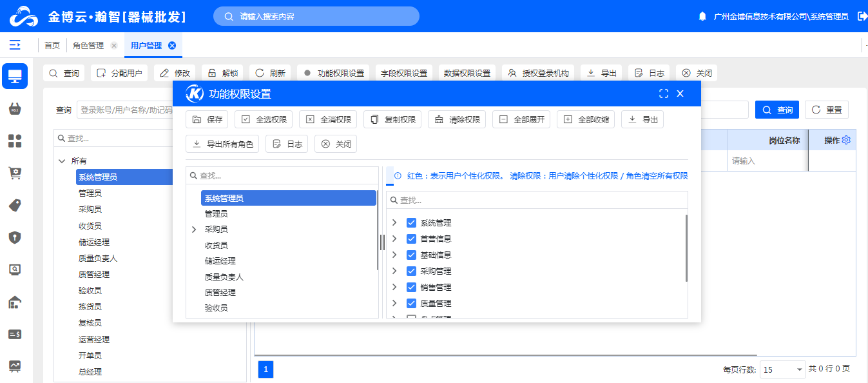Open the shield security sidebar icon
Screen dimensions: 868x383
(x=15, y=237)
